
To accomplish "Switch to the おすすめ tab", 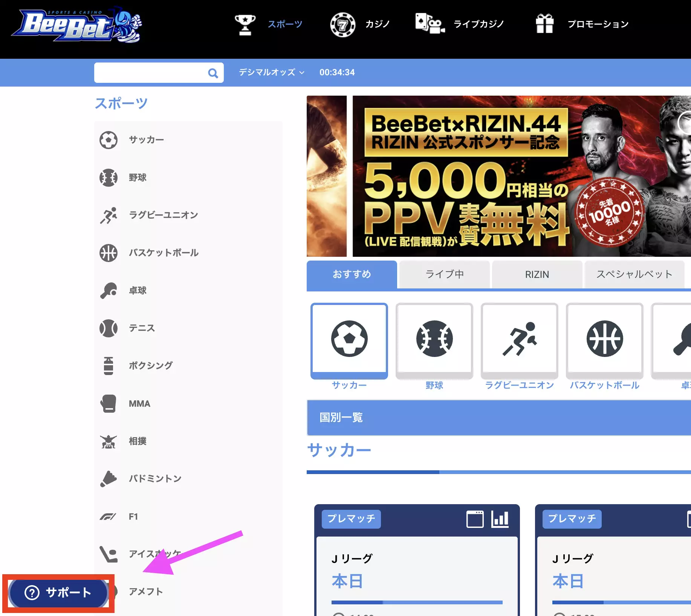I will [352, 274].
